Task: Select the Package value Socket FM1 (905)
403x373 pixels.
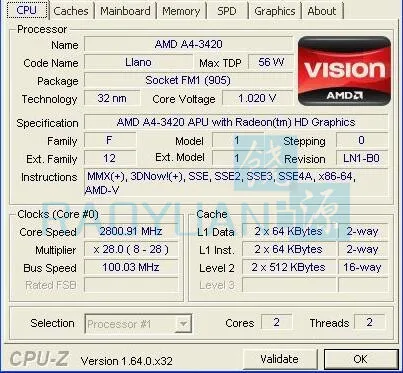Action: click(188, 80)
